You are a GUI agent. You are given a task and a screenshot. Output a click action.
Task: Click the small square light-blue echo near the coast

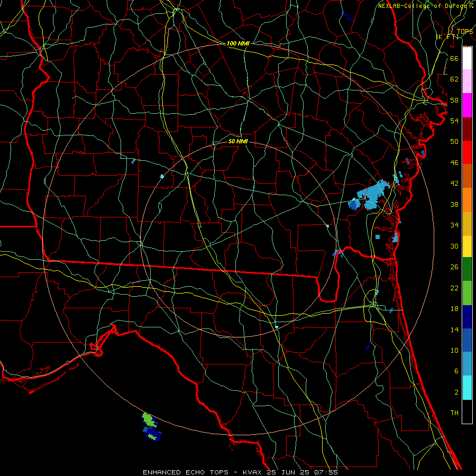377,237
